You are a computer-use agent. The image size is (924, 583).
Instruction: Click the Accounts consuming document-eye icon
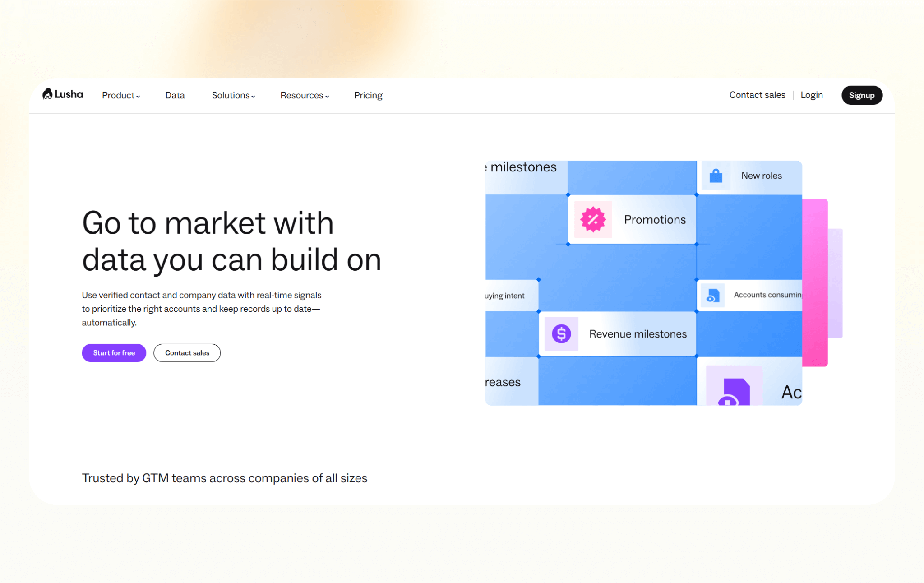pos(712,296)
